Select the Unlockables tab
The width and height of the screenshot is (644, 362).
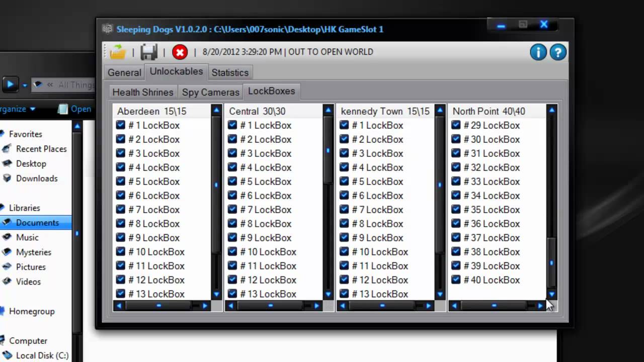click(176, 71)
